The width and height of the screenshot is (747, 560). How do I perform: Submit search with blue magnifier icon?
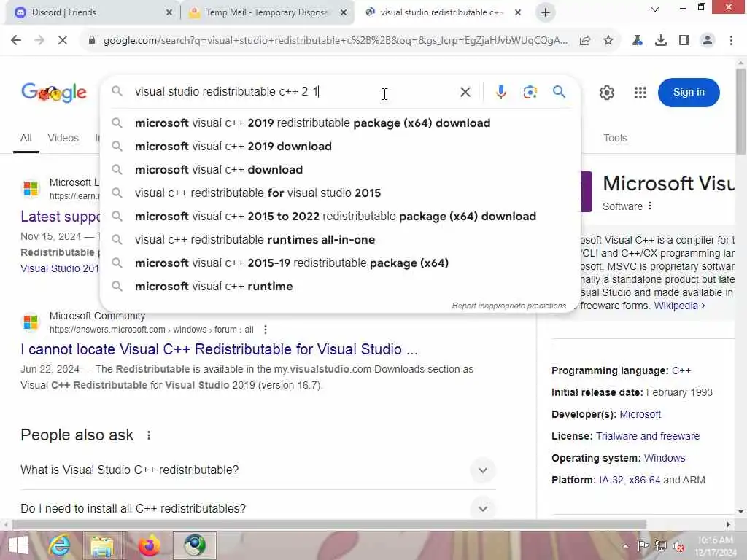tap(560, 91)
